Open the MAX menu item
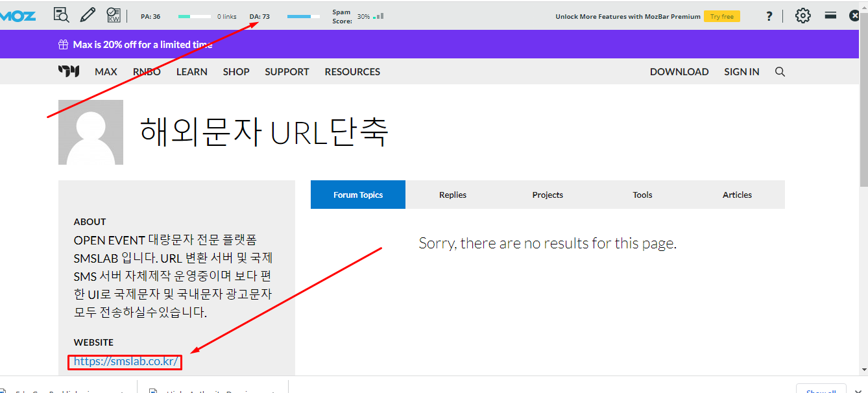Screen dimensions: 868x393 pos(106,71)
